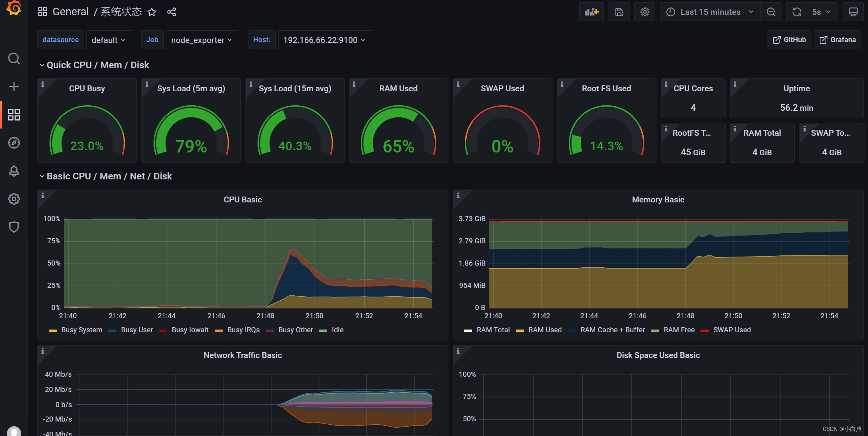Screen dimensions: 868x436
Task: Click the Memory Basic panel title
Action: pyautogui.click(x=658, y=200)
